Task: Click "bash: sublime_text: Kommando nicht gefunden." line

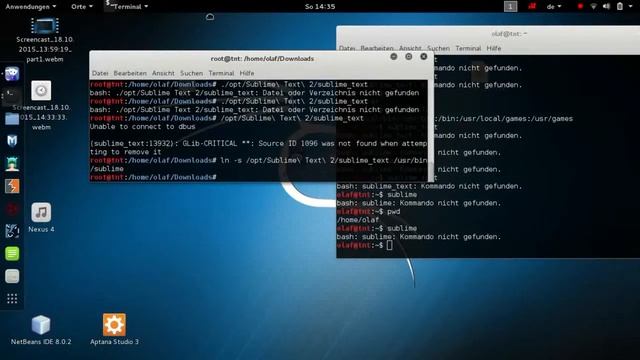Action: tap(429, 186)
